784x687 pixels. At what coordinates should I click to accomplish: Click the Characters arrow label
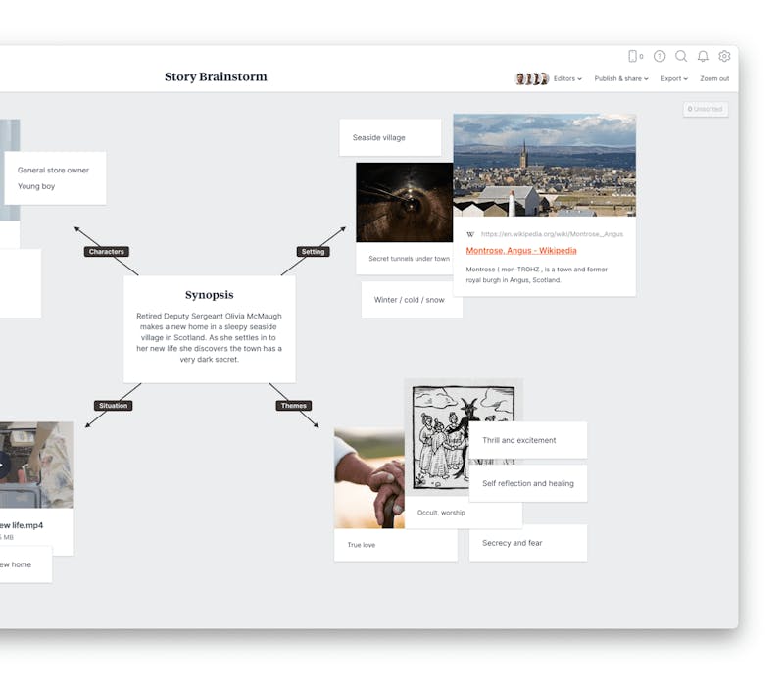click(x=106, y=251)
